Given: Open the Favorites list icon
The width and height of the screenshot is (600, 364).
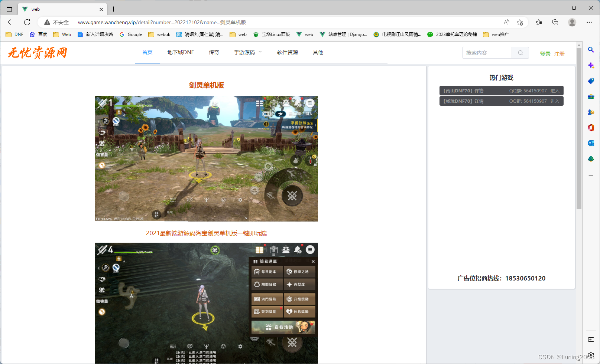Looking at the screenshot, I should point(539,22).
